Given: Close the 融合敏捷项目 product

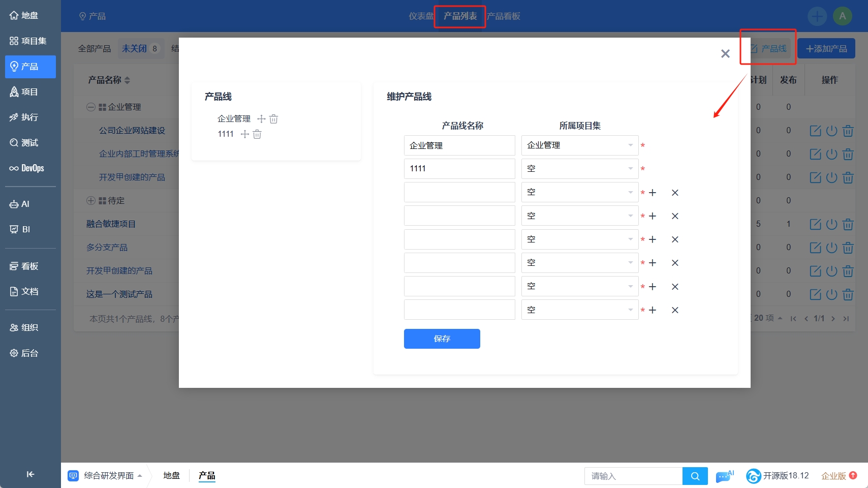Looking at the screenshot, I should point(831,224).
